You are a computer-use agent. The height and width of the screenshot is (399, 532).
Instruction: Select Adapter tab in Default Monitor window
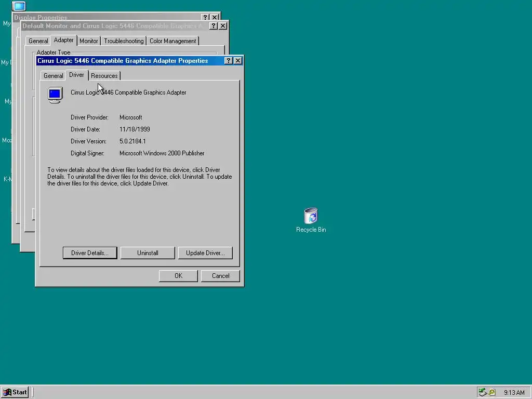64,40
